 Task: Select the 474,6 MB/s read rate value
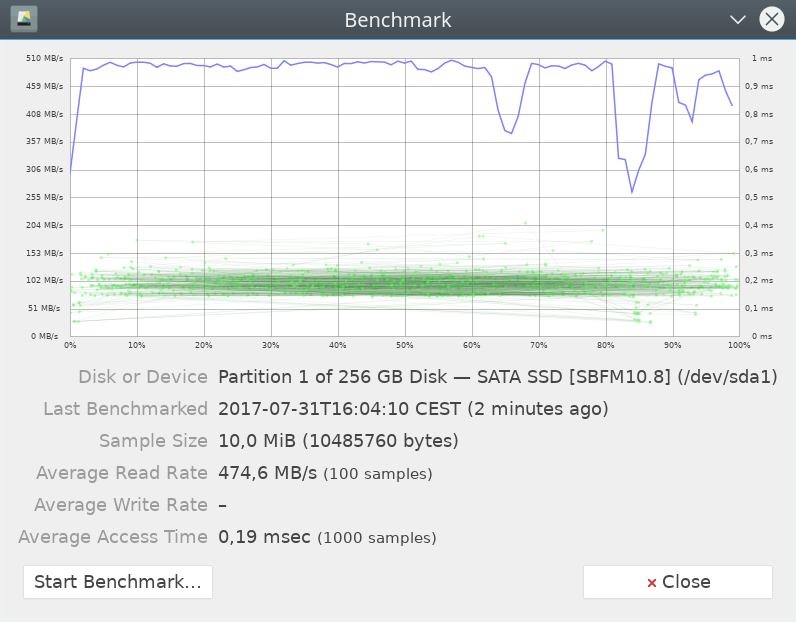click(268, 473)
